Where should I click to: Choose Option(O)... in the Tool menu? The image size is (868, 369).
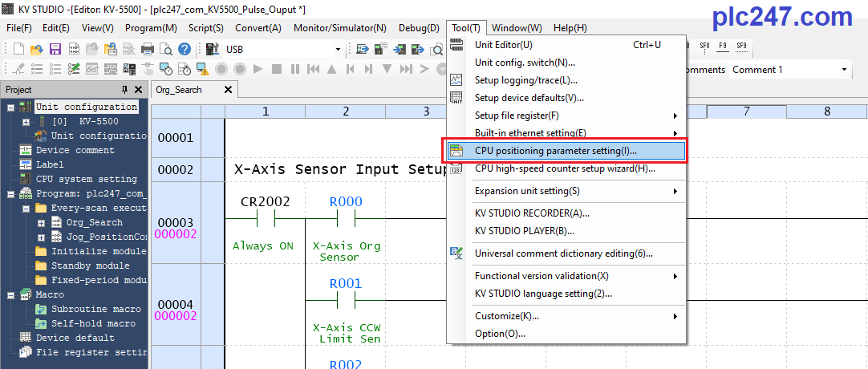(x=566, y=334)
